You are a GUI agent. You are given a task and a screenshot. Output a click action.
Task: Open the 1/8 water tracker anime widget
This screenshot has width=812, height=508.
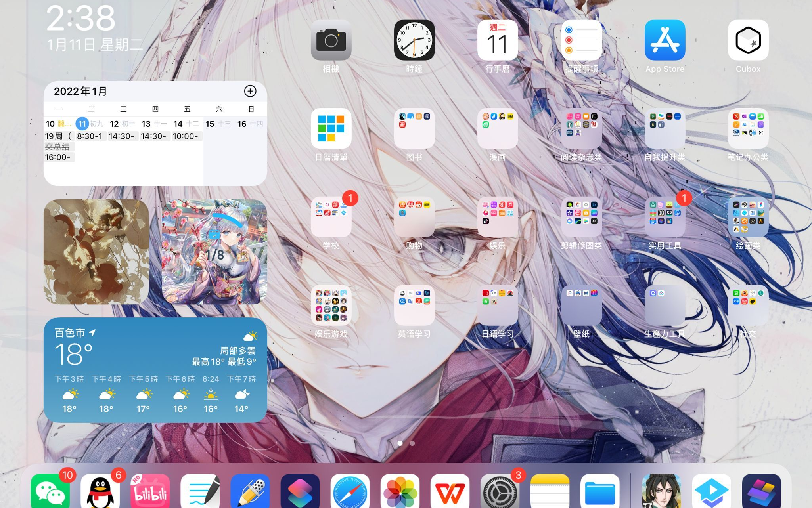click(x=214, y=252)
